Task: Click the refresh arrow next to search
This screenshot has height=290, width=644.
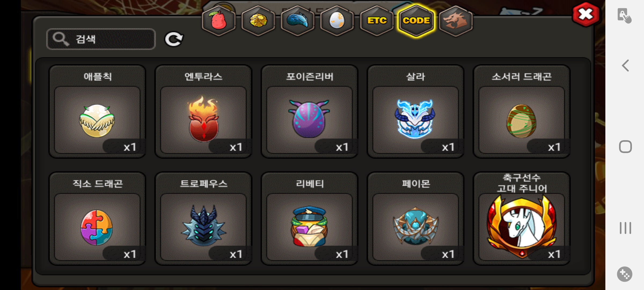Action: [174, 39]
